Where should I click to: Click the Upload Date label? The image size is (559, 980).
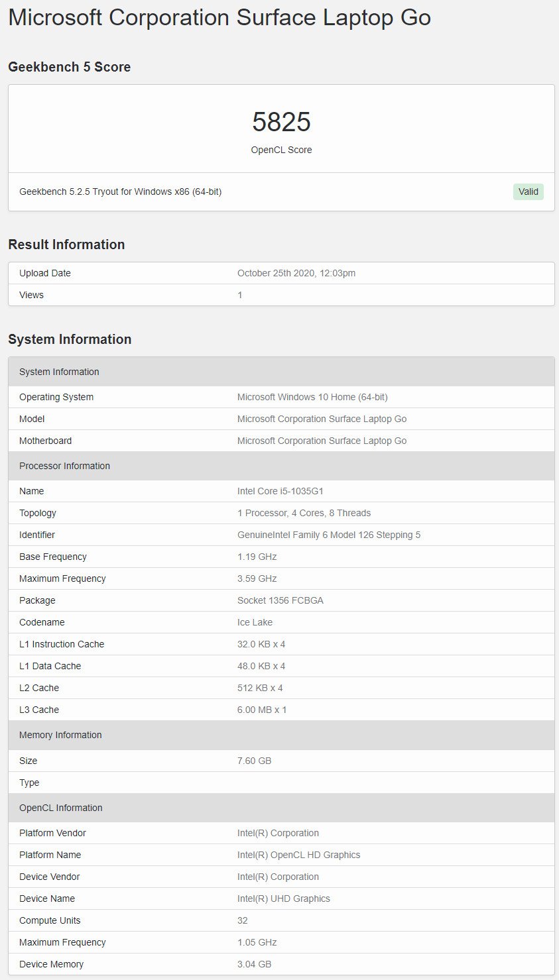[x=45, y=273]
